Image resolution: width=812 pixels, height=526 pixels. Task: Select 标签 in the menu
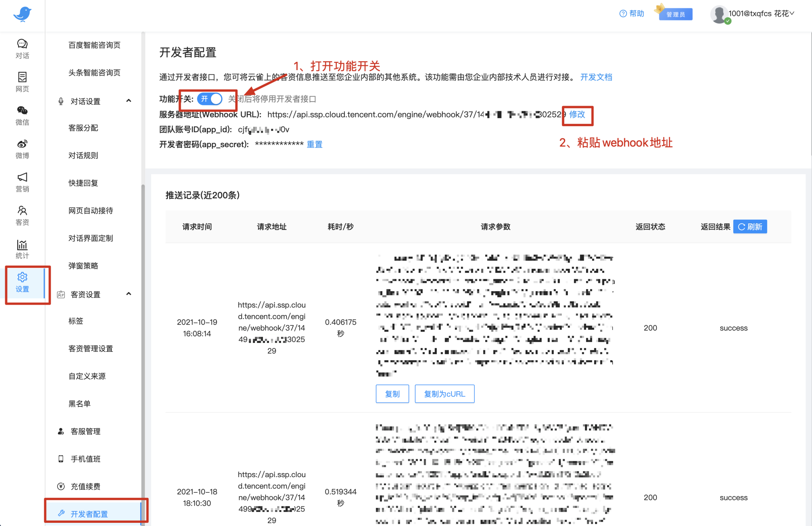click(x=76, y=321)
